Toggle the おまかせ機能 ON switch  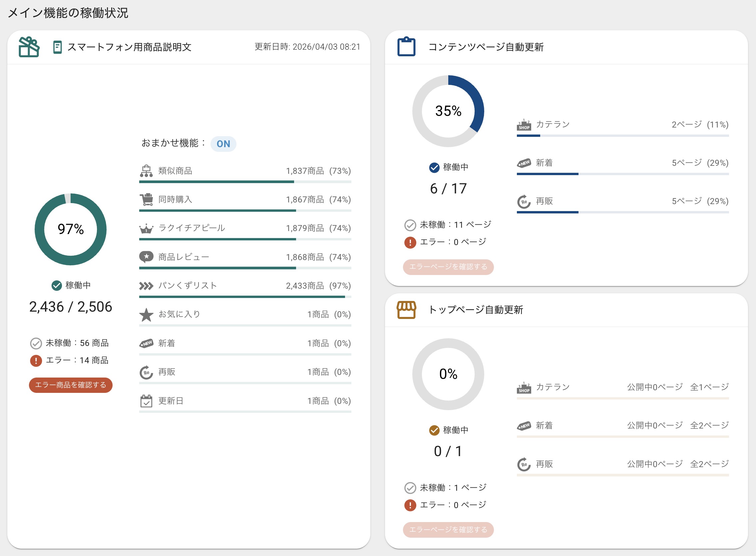pos(223,144)
